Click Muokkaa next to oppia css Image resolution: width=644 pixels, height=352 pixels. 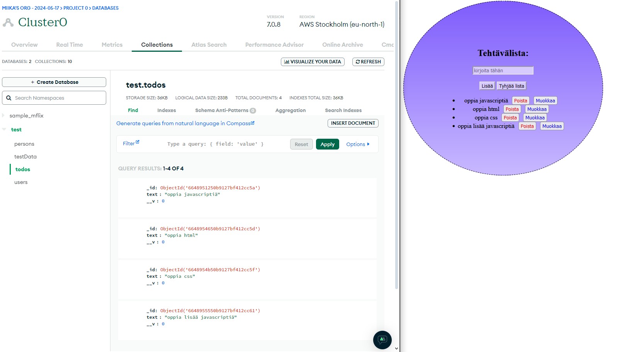point(535,118)
